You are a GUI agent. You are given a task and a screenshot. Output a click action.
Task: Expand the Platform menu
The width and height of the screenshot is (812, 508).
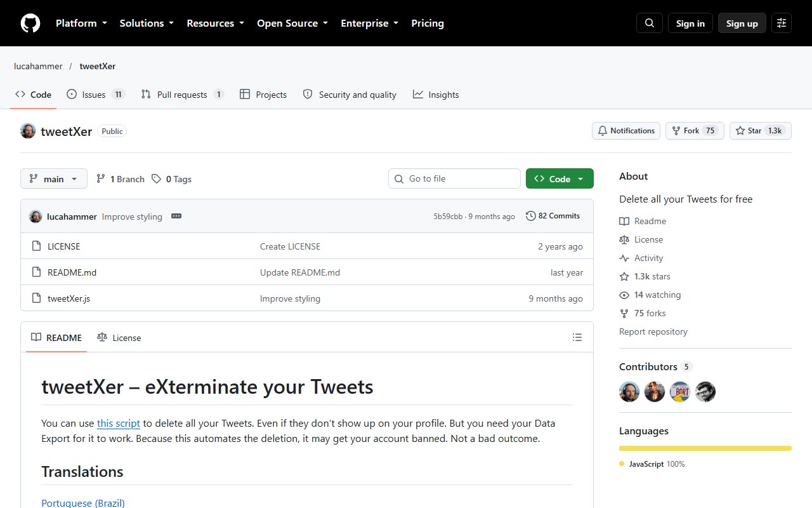81,23
